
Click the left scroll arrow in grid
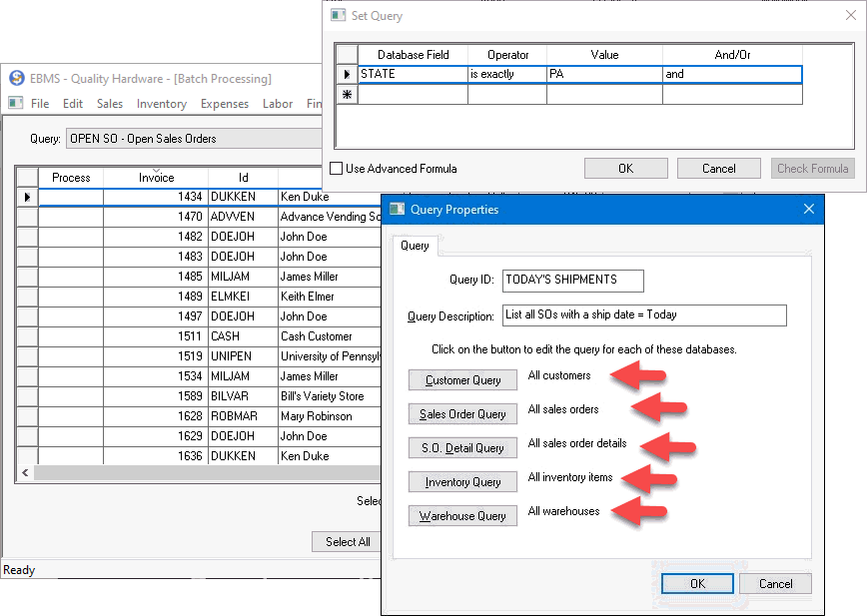[26, 472]
